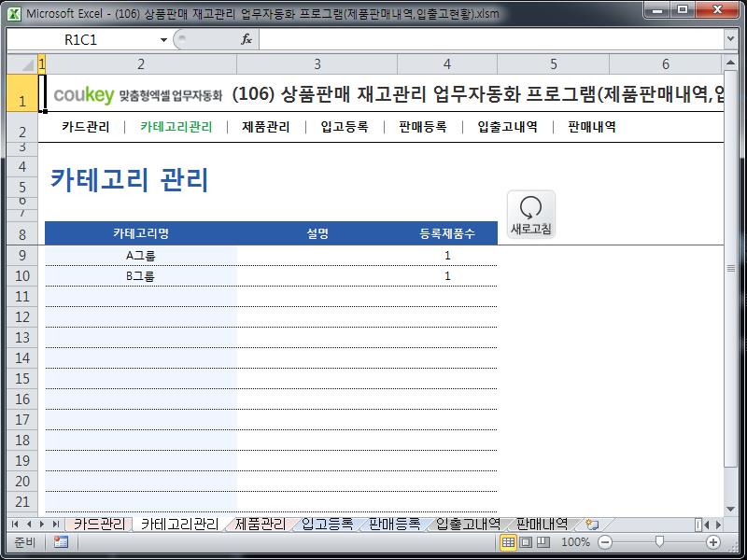Switch to the 카테고리관리 sheet tab
The width and height of the screenshot is (747, 560).
[x=179, y=525]
